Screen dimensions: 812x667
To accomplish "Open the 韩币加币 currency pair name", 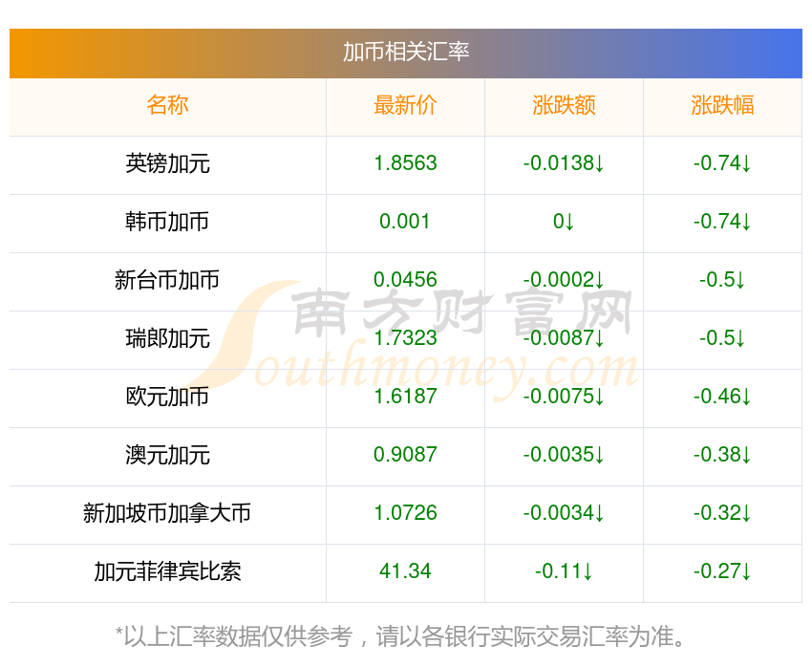I will [167, 222].
